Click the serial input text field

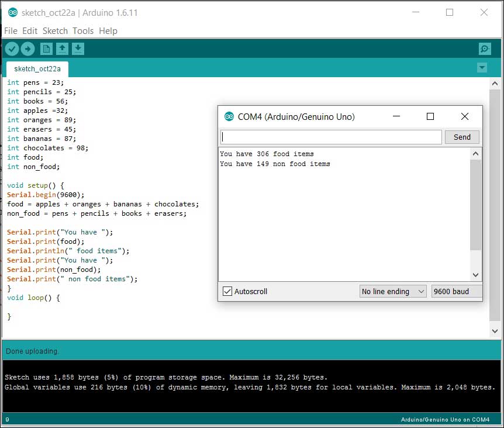(331, 137)
